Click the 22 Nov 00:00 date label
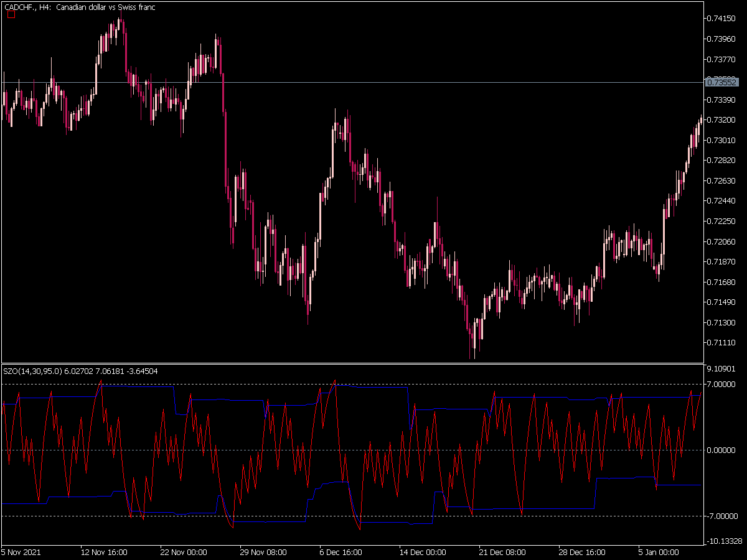Screen dimensions: 747x560 coord(184,552)
